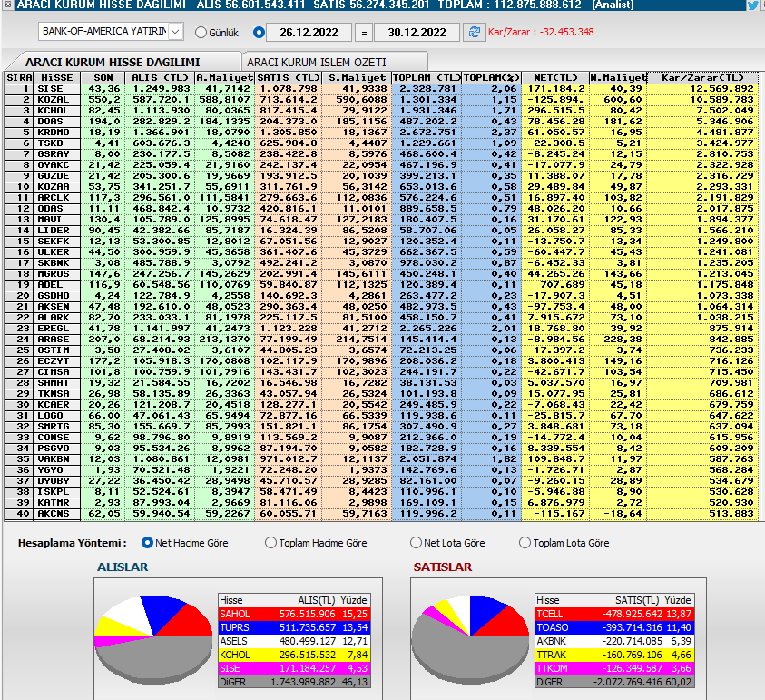Screen dimensions: 765x700
Task: Sort by A.Maliyet column header
Action: (224, 77)
